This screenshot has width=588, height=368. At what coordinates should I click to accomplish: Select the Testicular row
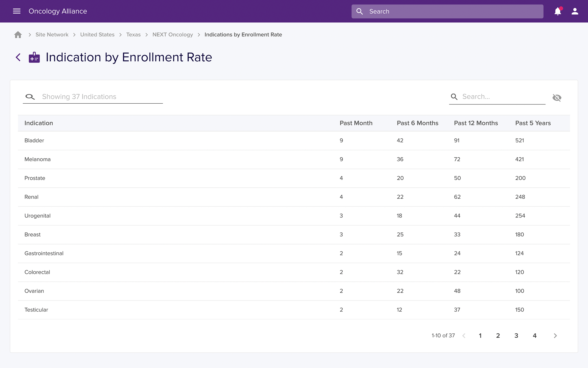tap(294, 310)
